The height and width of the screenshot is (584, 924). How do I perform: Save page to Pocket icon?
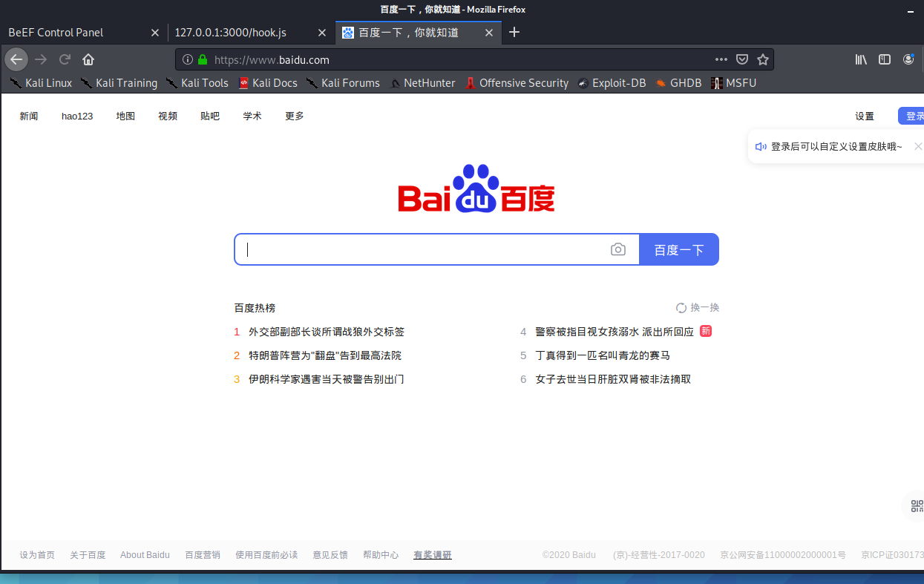742,59
